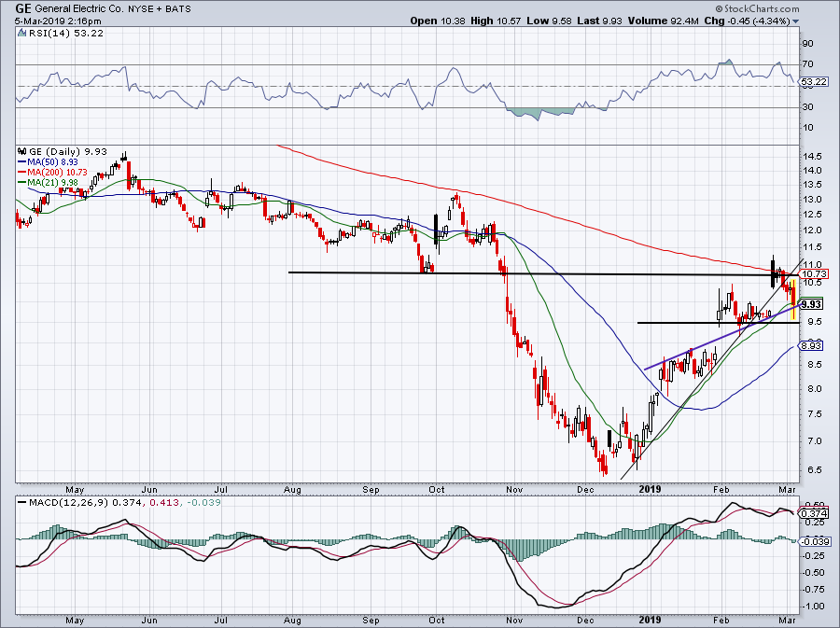The height and width of the screenshot is (628, 840).
Task: Click the Volume 92.4M value
Action: pos(663,21)
